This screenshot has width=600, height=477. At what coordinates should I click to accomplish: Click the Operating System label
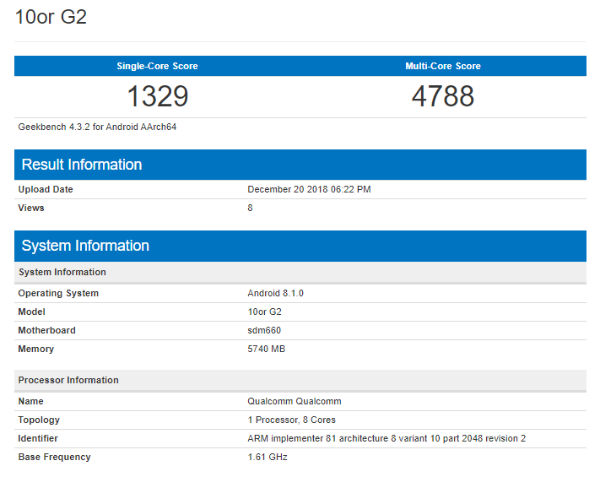[x=58, y=293]
